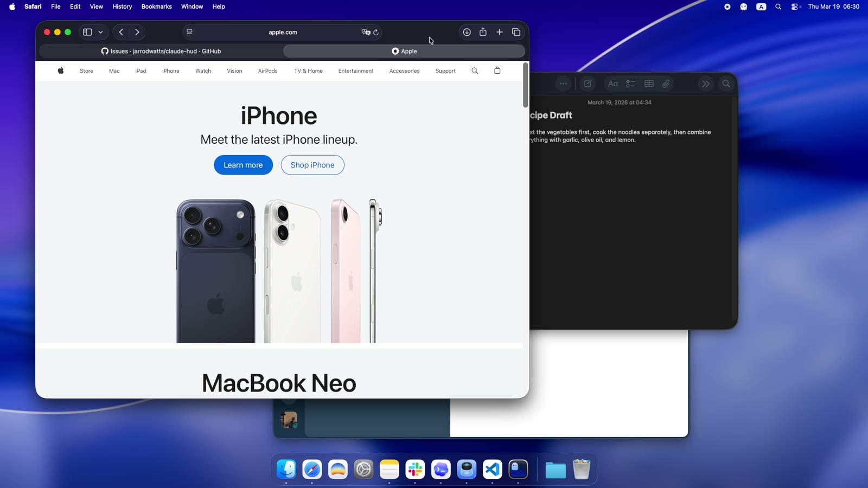868x488 pixels.
Task: Click the iPhone lineup image
Action: tap(279, 271)
